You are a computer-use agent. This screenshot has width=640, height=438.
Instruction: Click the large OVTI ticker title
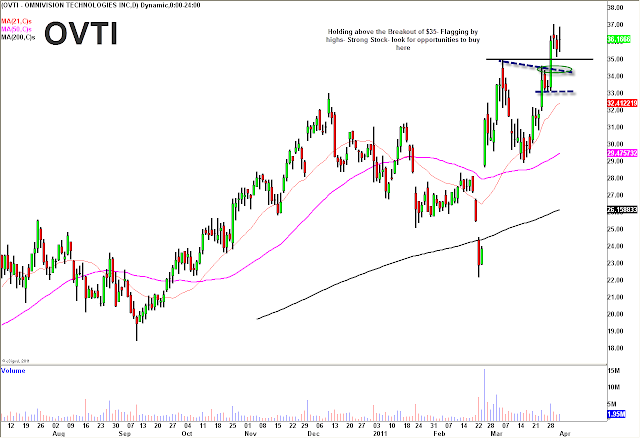(81, 33)
